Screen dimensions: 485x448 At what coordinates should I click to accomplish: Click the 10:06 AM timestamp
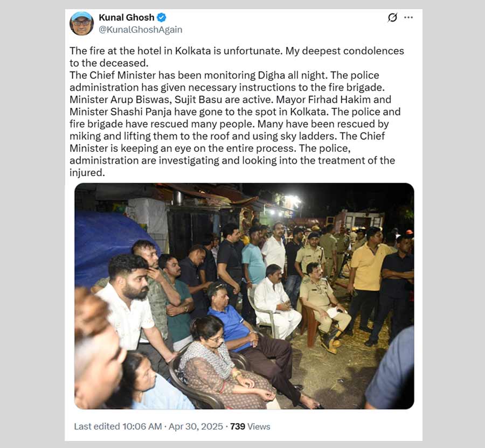click(x=142, y=426)
